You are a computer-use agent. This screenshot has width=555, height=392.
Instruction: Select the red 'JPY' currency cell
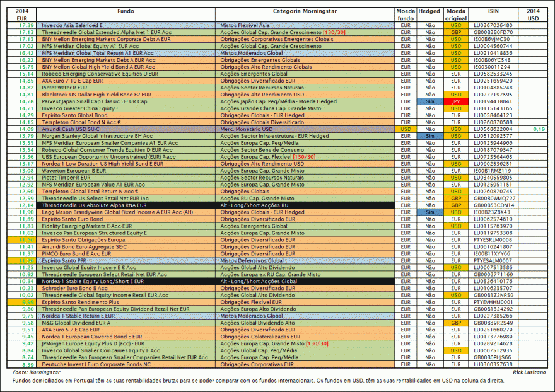coord(456,101)
